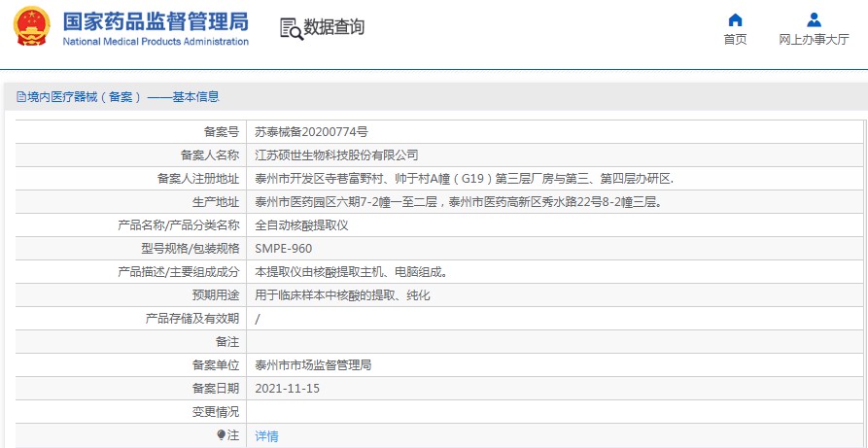This screenshot has height=448, width=868.
Task: Click the 产品描述/主要组成成分 label
Action: coord(179,272)
